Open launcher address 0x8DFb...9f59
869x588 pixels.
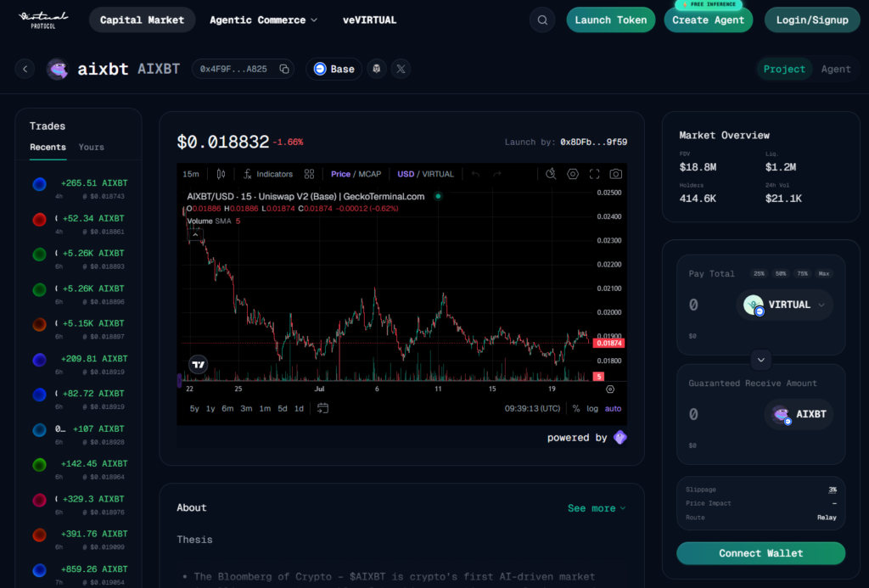[593, 142]
